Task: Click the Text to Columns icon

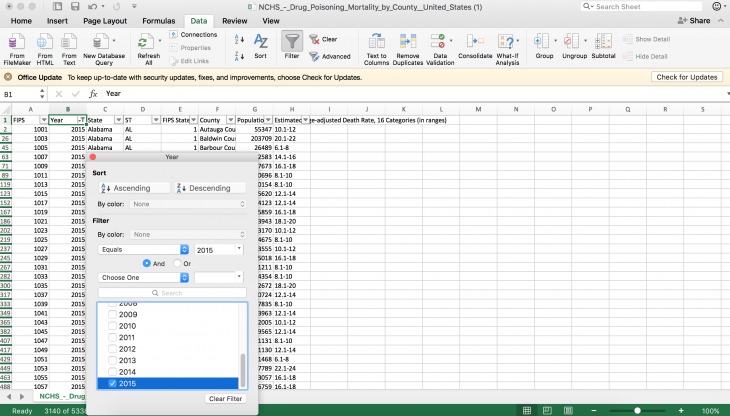Action: (x=376, y=43)
